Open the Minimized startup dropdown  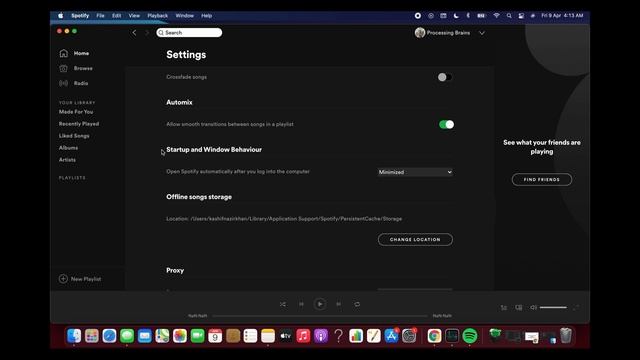click(x=415, y=172)
